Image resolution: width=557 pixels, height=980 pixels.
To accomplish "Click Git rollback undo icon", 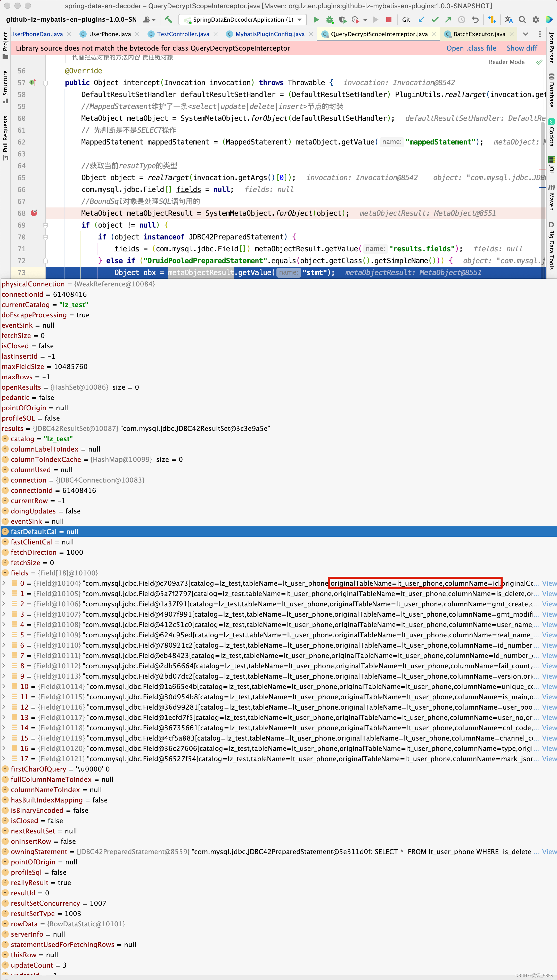I will coord(475,20).
